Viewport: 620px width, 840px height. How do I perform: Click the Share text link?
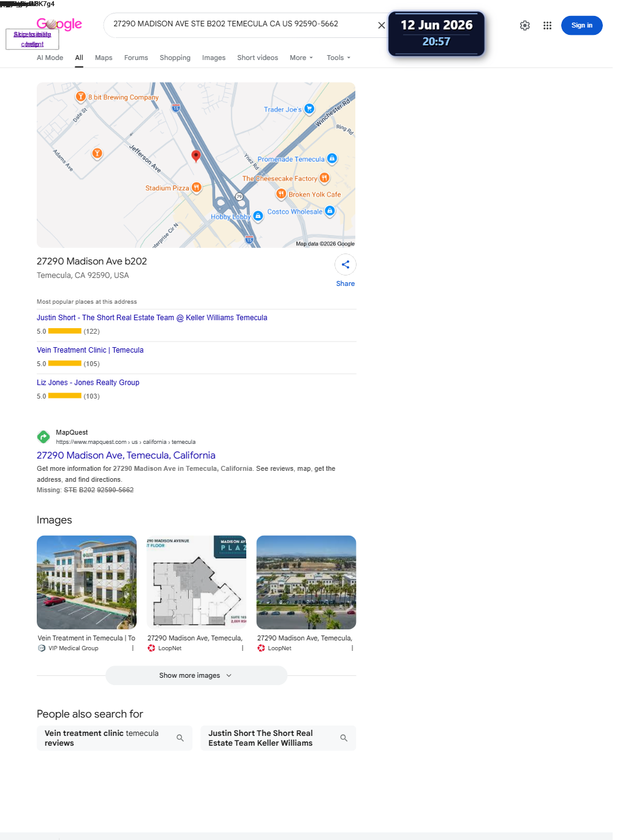coord(346,283)
